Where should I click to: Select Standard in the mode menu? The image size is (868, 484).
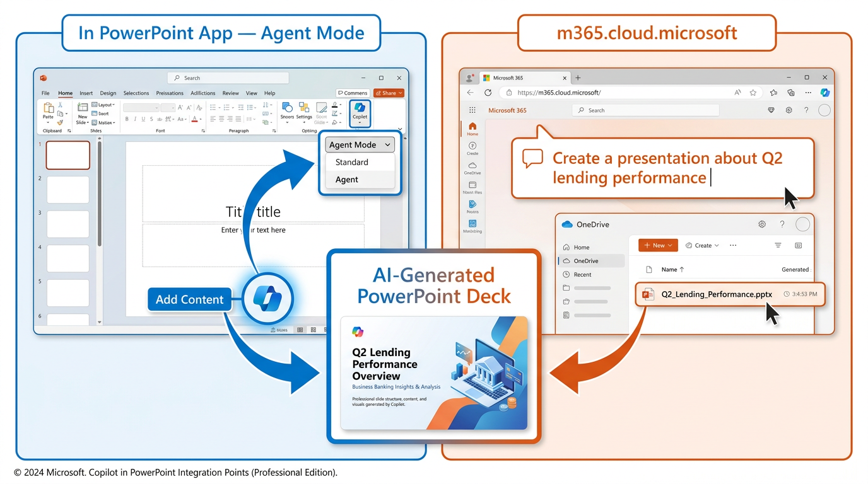pyautogui.click(x=360, y=162)
